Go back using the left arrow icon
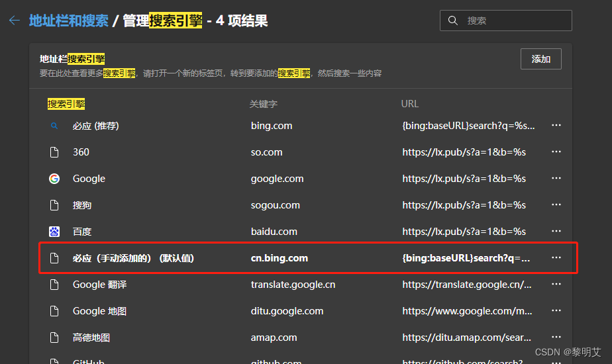The height and width of the screenshot is (364, 612). 15,21
